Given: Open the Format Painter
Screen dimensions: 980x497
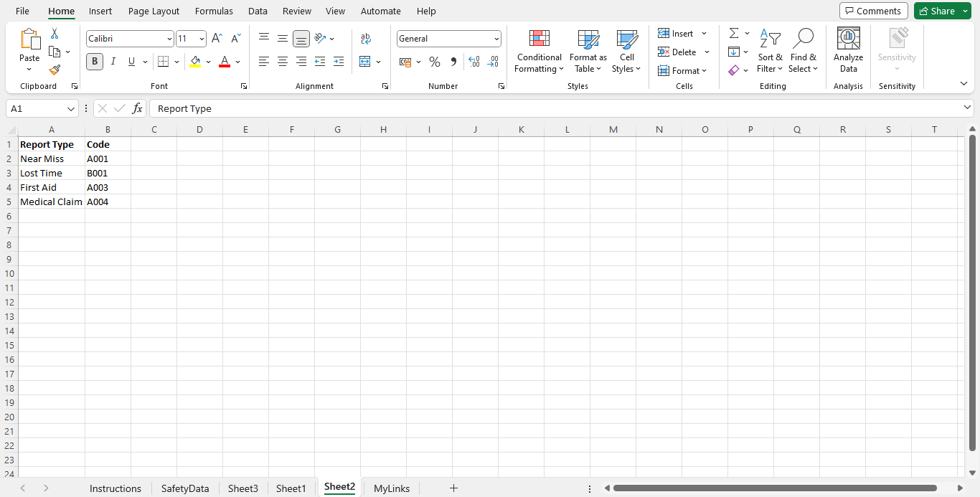Looking at the screenshot, I should 54,70.
